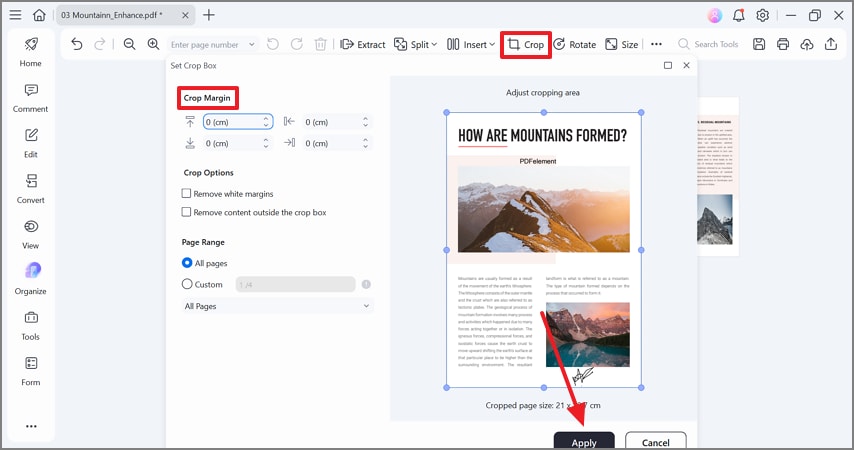Open Form in the sidebar
Screen dimensions: 854x450
tap(30, 372)
